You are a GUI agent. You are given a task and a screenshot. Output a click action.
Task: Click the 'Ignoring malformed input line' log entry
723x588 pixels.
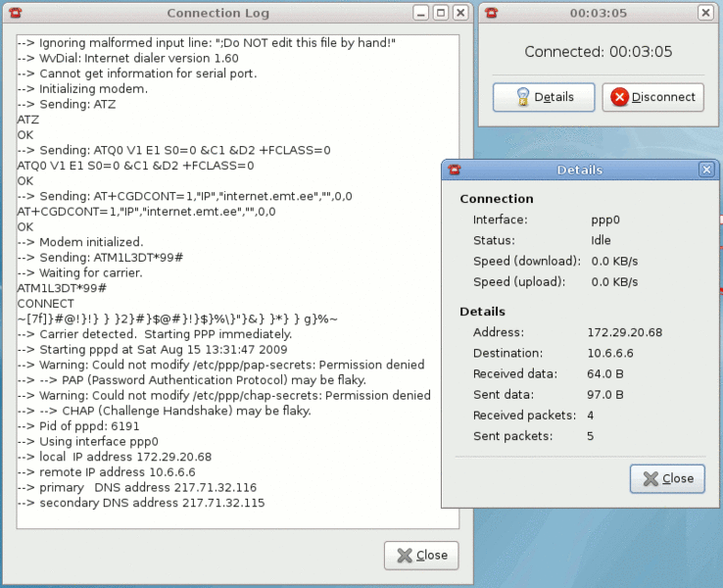click(x=206, y=43)
